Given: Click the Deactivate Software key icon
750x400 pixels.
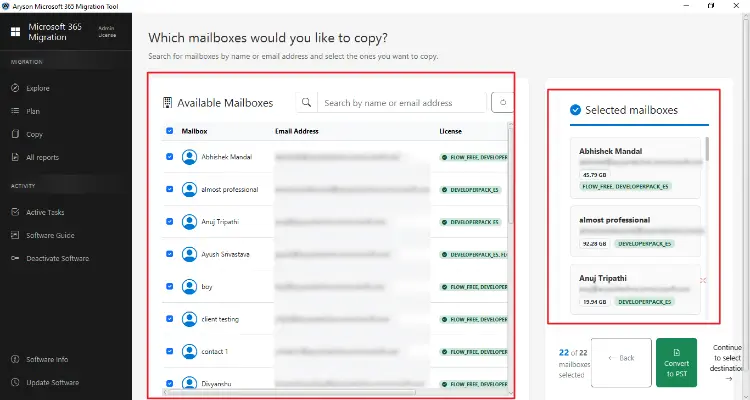Looking at the screenshot, I should pos(15,258).
